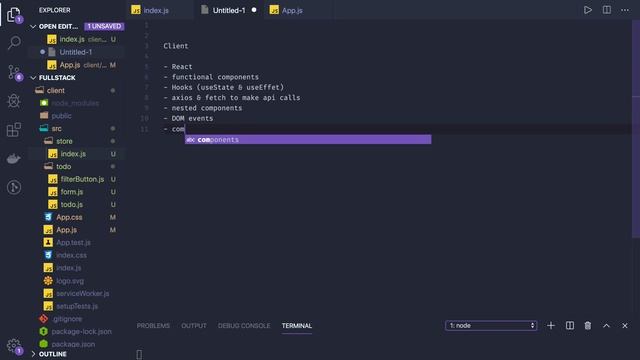Kill terminal with trash icon

tap(588, 325)
